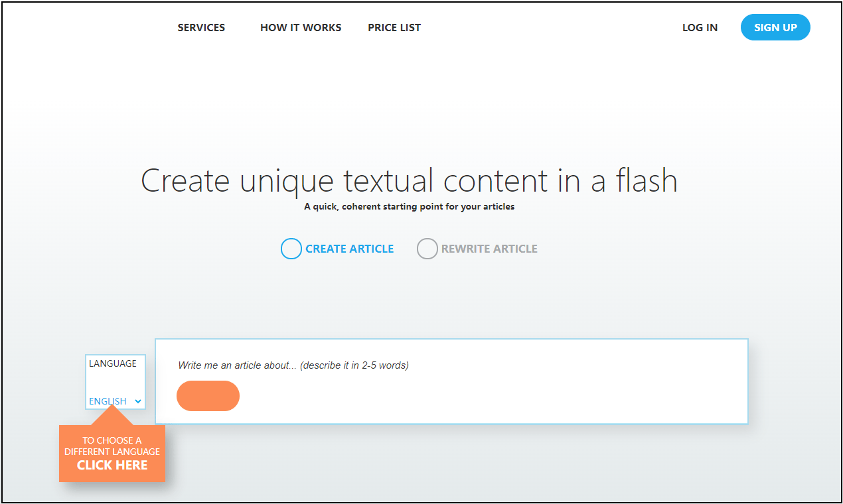Open the SERVICES menu item
843x504 pixels.
point(201,28)
